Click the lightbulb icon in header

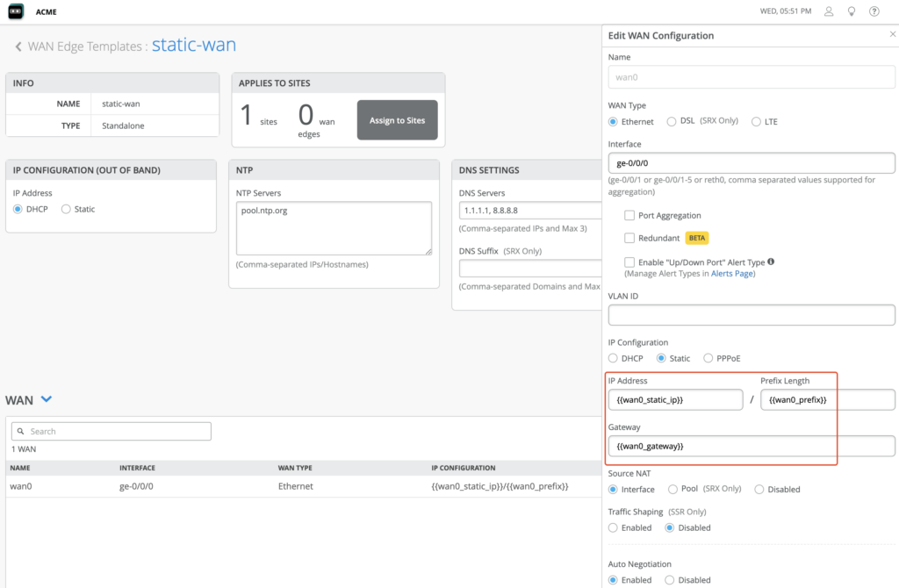[851, 11]
